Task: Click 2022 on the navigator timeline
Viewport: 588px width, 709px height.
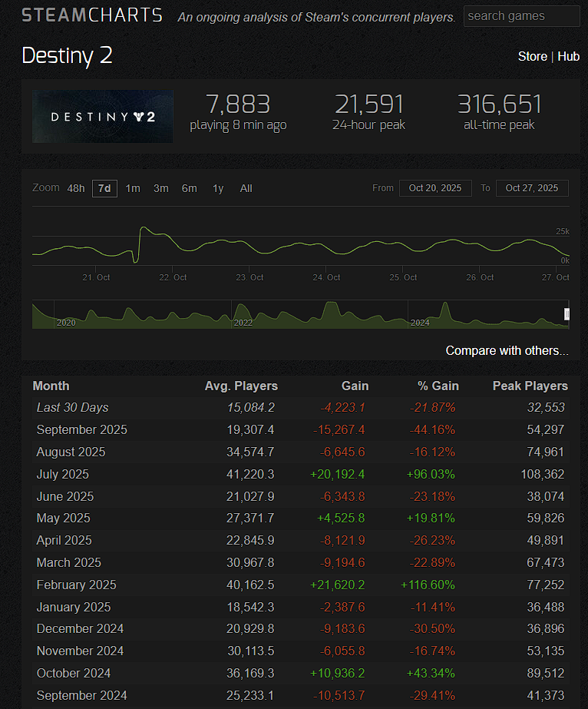Action: pos(243,323)
